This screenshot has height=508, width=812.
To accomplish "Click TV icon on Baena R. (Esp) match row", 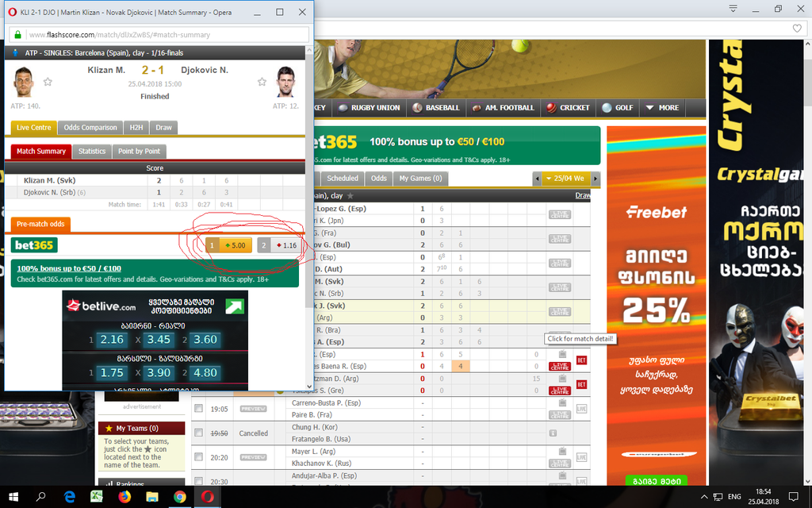I will pyautogui.click(x=562, y=355).
